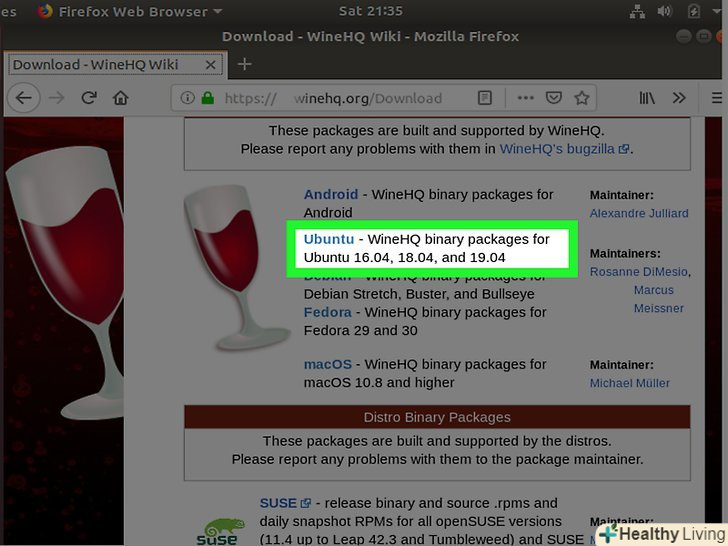Open the SUSE packages link
Image resolution: width=728 pixels, height=546 pixels.
point(285,503)
